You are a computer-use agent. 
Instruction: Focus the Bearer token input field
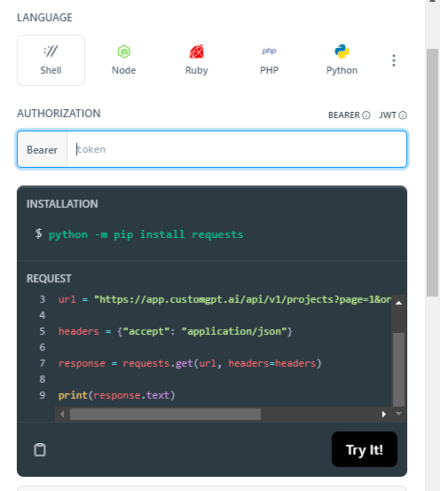click(237, 149)
